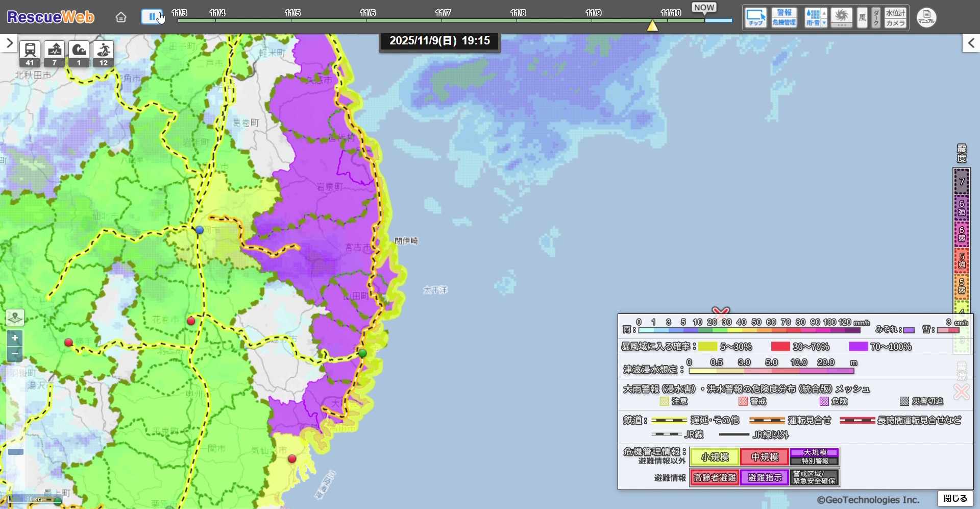Viewport: 980px width, 509px height.
Task: Open railway information icon showing 41
Action: click(30, 54)
